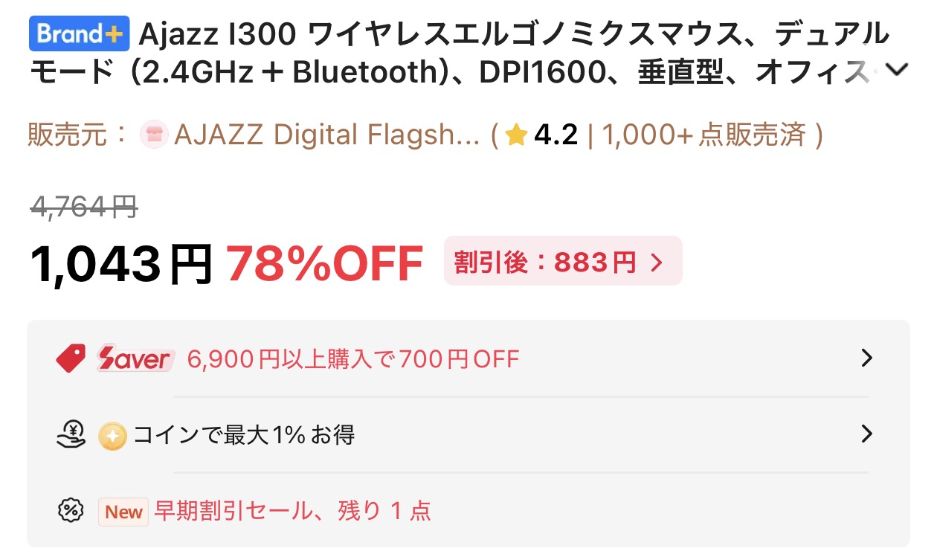The width and height of the screenshot is (937, 560).
Task: Tap the yellow star rating icon
Action: point(516,135)
